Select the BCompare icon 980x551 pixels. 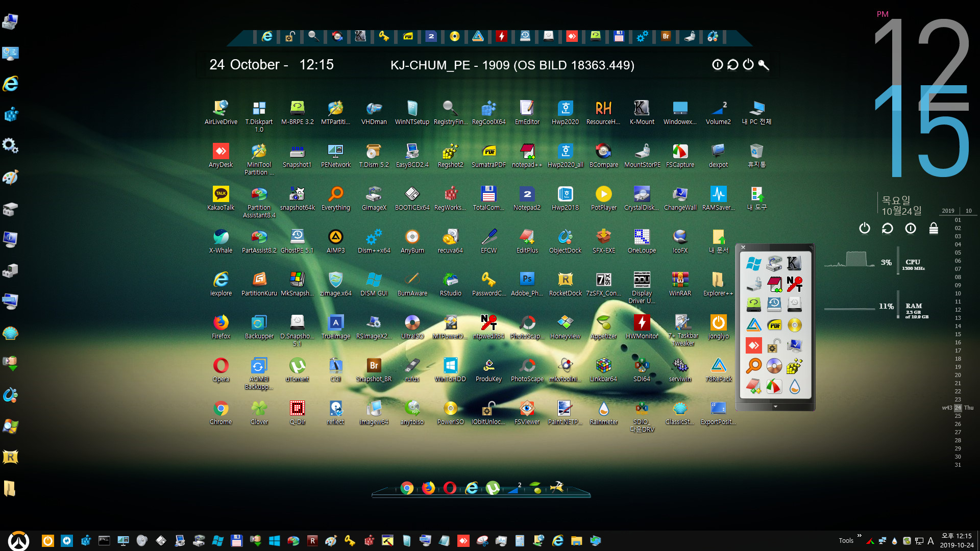(603, 155)
